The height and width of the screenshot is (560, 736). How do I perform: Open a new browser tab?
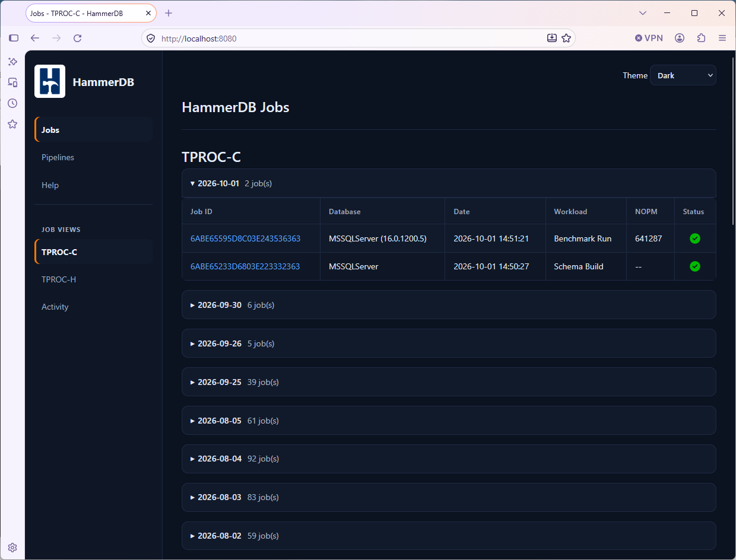169,13
